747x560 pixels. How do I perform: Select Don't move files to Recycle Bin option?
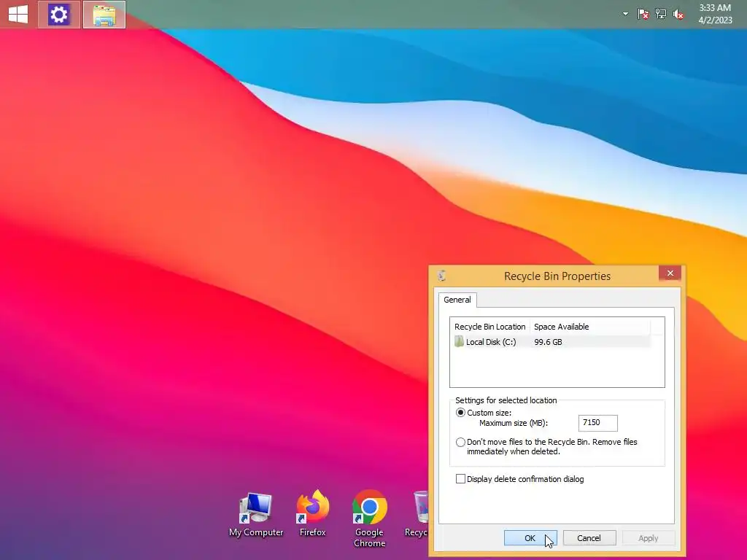coord(460,442)
